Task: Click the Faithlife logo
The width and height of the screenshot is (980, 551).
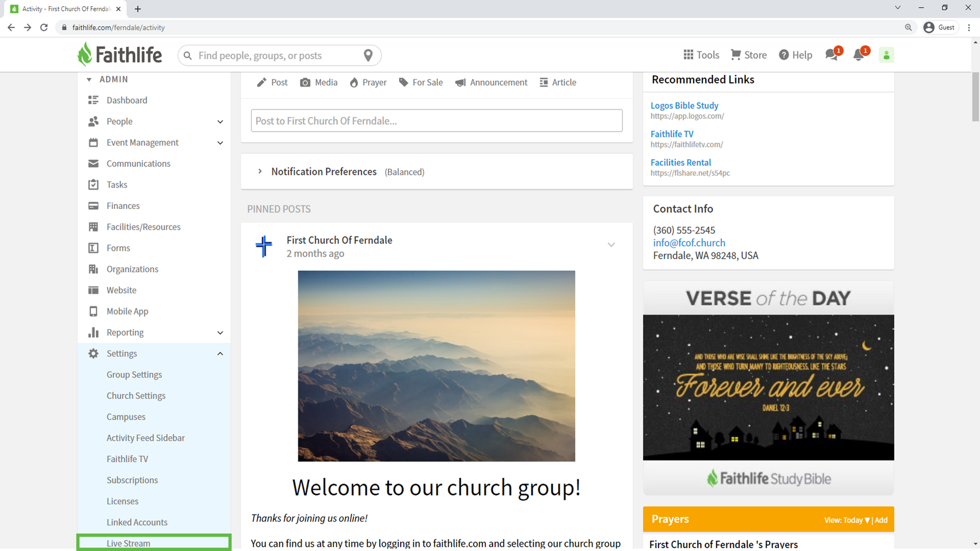Action: [119, 55]
